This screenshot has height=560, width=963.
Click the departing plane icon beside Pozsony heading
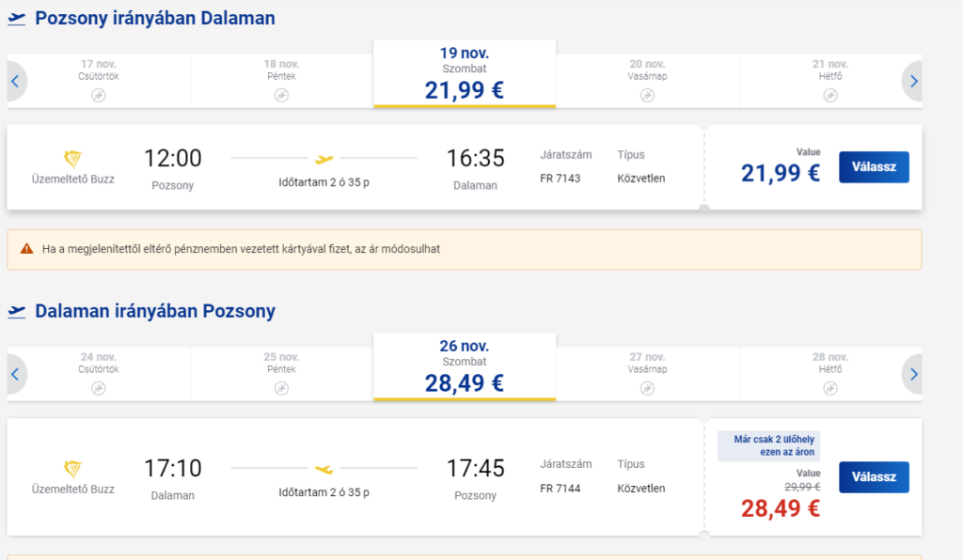(x=16, y=19)
